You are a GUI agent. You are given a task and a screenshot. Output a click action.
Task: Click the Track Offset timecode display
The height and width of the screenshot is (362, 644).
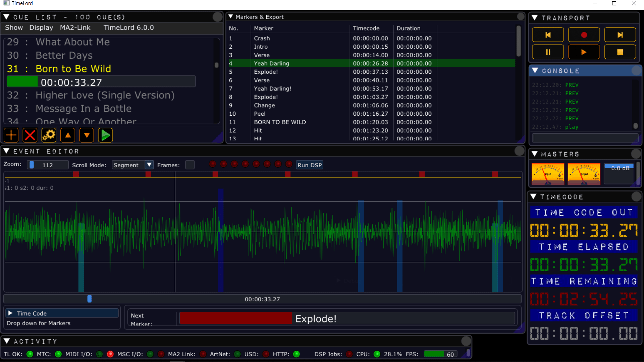point(584,334)
